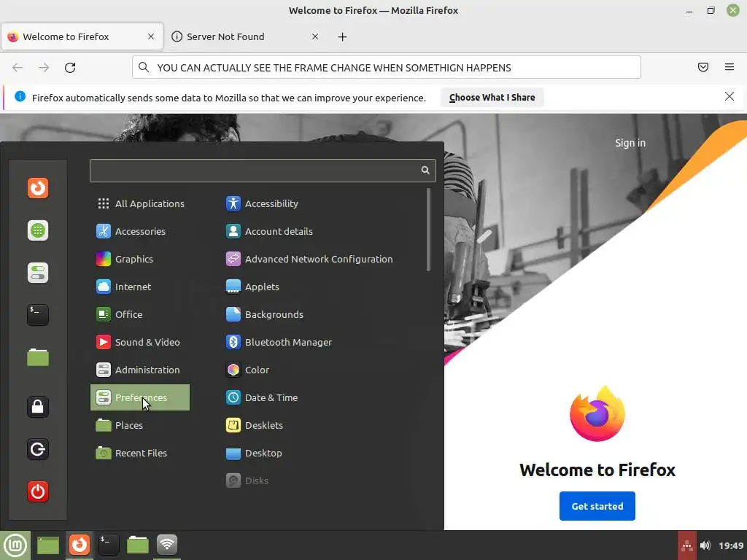The width and height of the screenshot is (747, 560).
Task: Open Firefox from the menu favorites sidebar
Action: [38, 188]
